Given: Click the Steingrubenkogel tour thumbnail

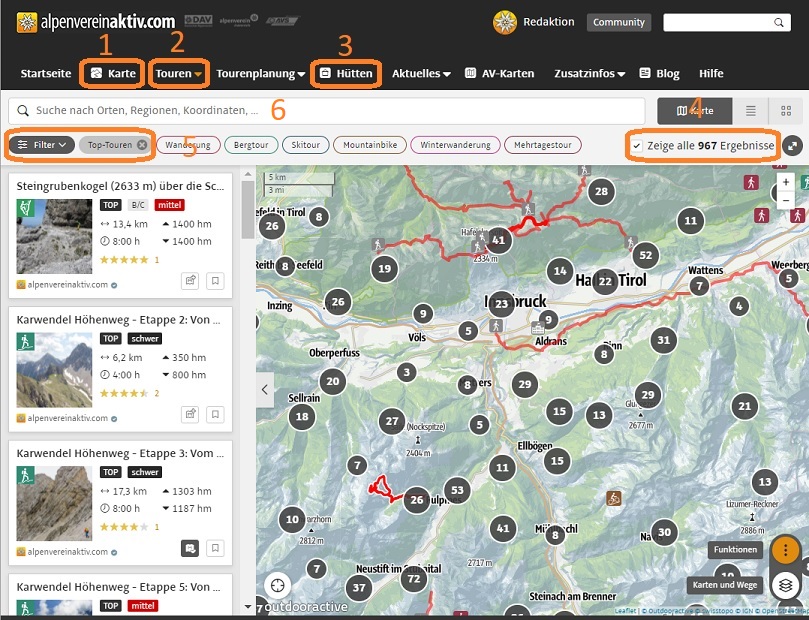Looking at the screenshot, I should coord(54,236).
